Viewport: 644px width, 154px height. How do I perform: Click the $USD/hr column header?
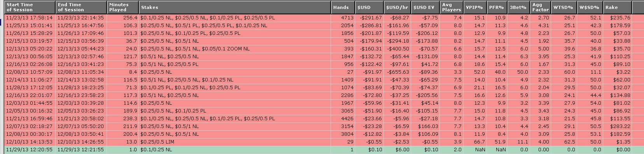point(397,7)
